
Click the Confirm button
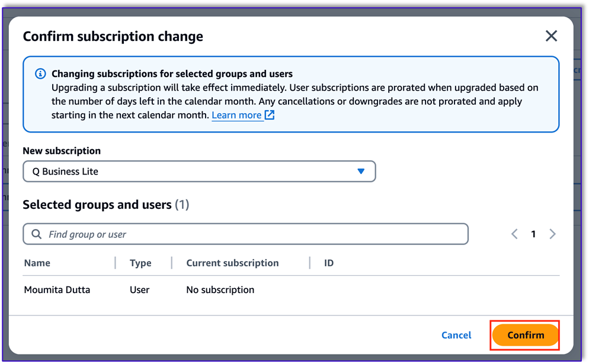[x=524, y=335]
